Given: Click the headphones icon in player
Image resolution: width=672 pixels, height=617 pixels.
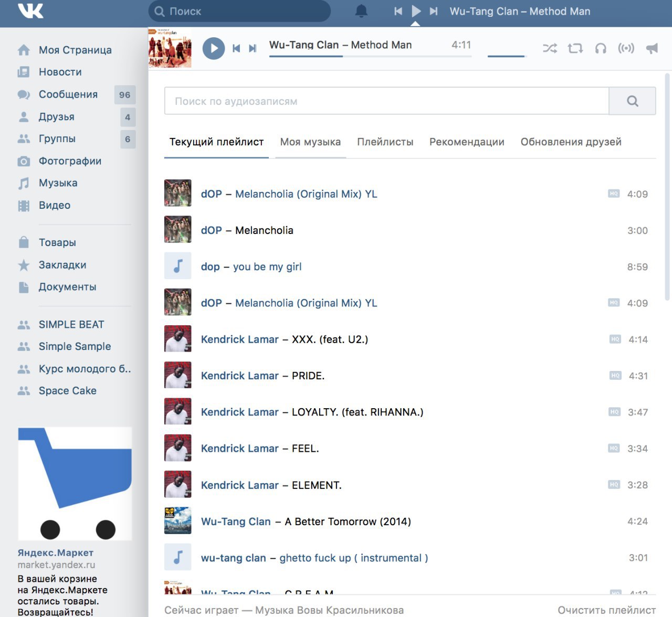Looking at the screenshot, I should [x=601, y=48].
